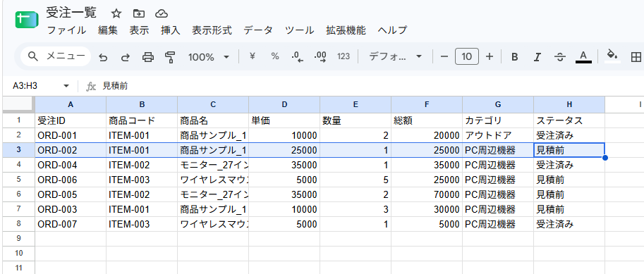Open the 123 number format menu

point(344,56)
